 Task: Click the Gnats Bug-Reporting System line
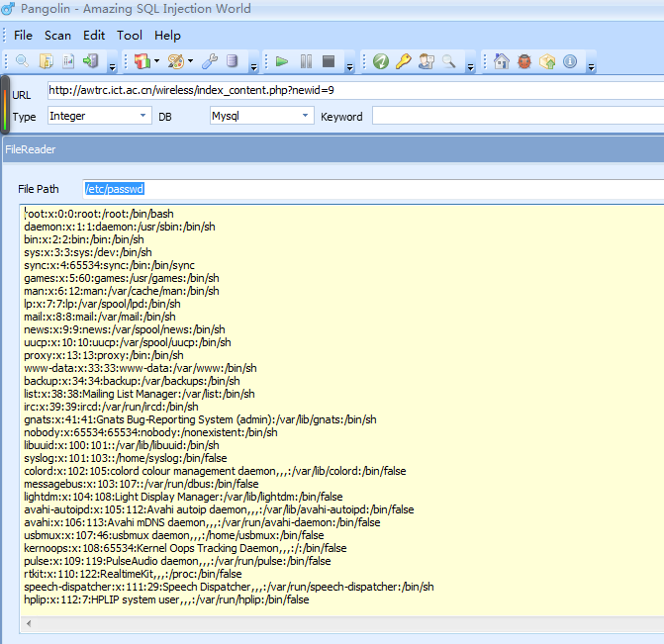click(x=200, y=419)
